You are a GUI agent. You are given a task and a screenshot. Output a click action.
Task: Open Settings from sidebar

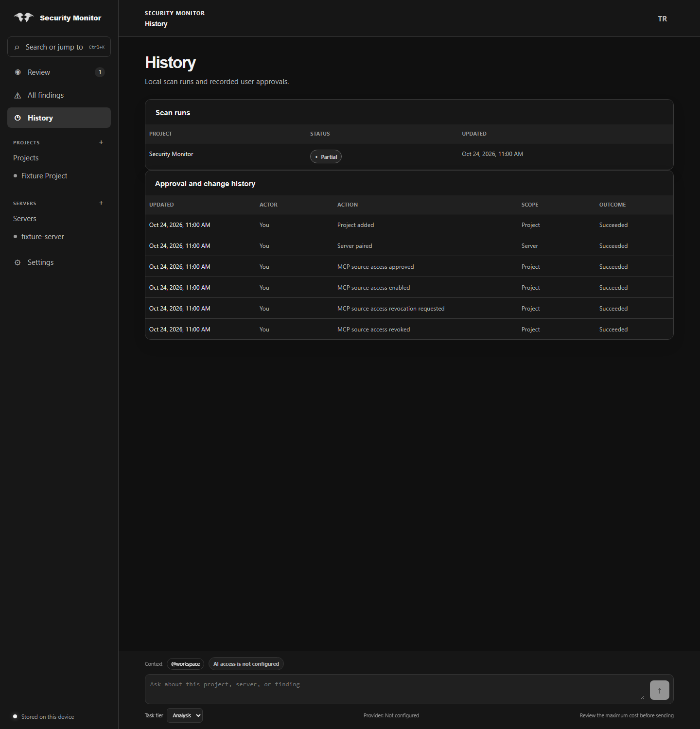59,262
